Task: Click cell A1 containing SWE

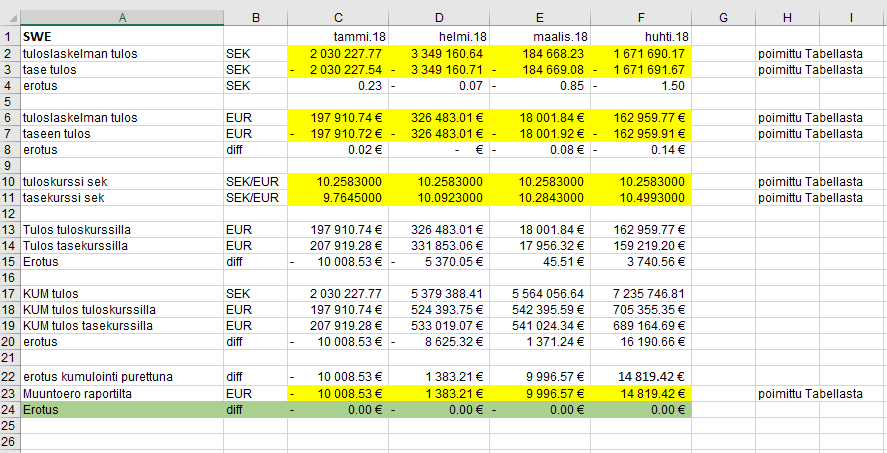Action: point(121,37)
